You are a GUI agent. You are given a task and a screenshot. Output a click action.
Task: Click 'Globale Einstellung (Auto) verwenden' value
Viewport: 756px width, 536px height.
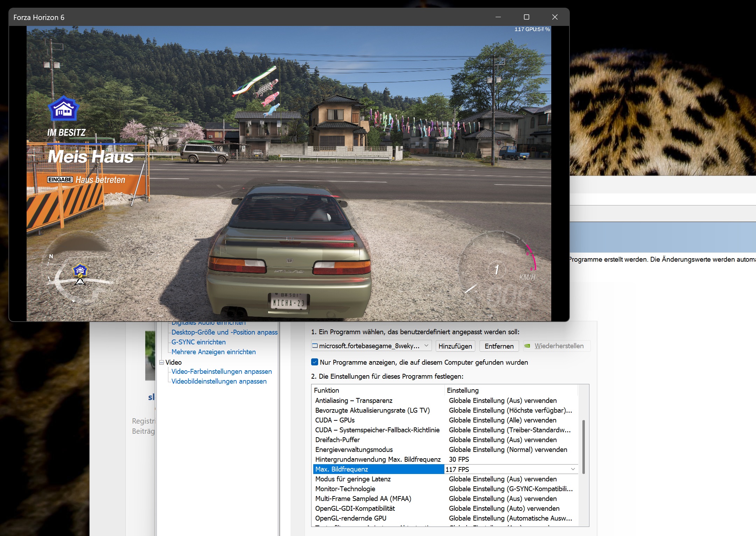coord(504,508)
